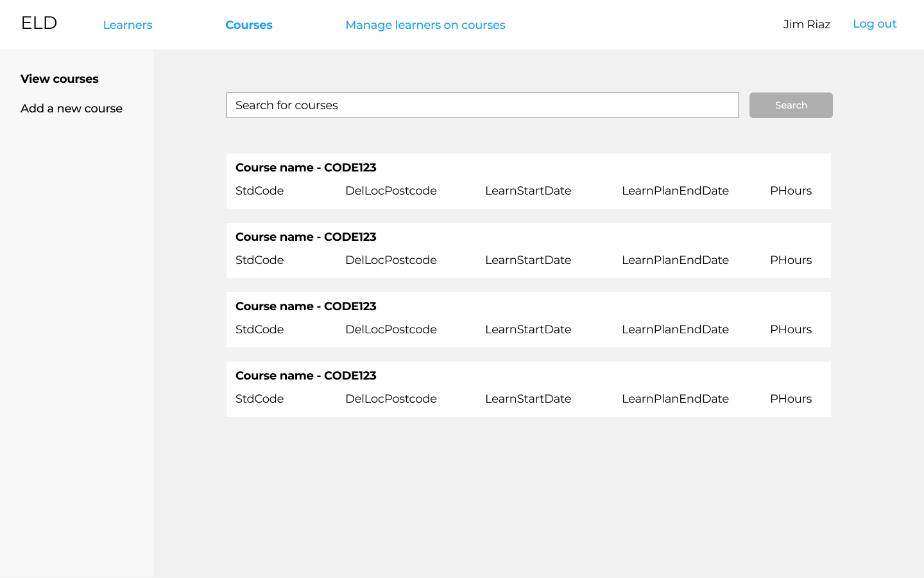Click DelLocPostcode in the second course card
The width and height of the screenshot is (924, 578).
391,260
